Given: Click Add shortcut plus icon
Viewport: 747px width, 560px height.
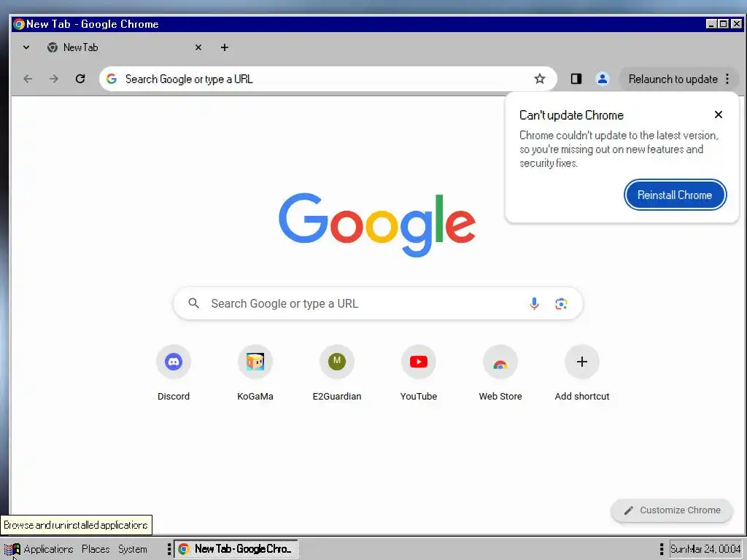Looking at the screenshot, I should (x=581, y=362).
